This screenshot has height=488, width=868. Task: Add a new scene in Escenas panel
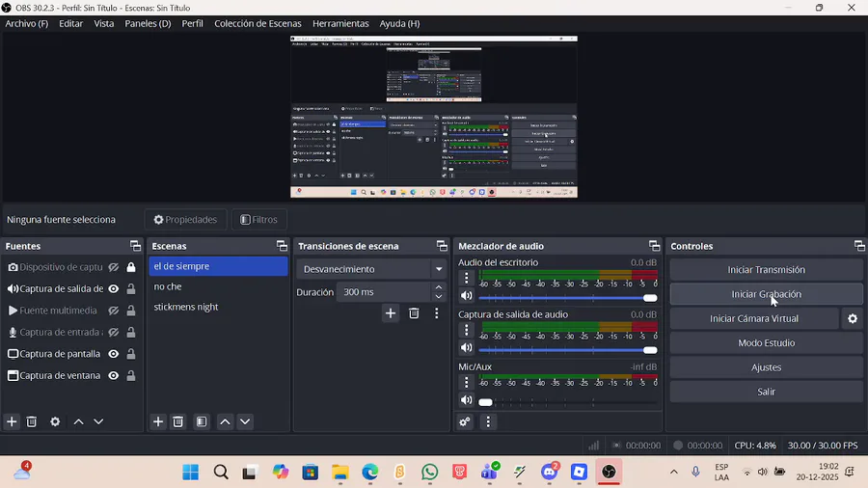[x=158, y=421]
